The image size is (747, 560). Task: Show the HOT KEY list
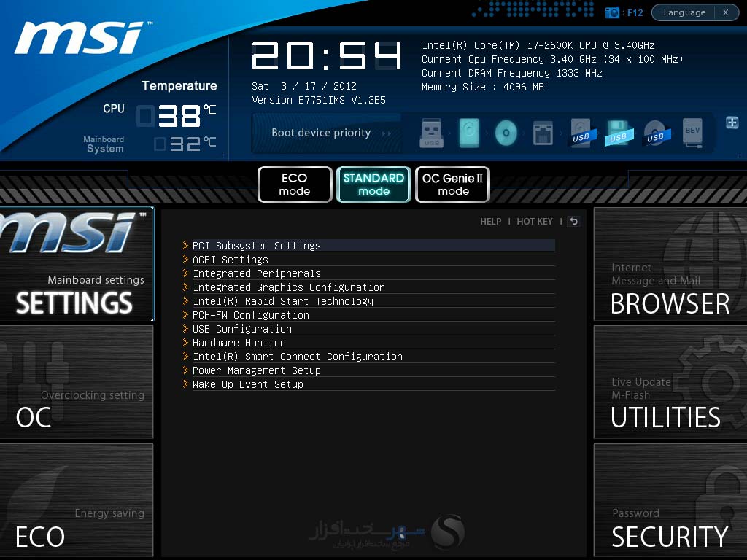pos(535,222)
